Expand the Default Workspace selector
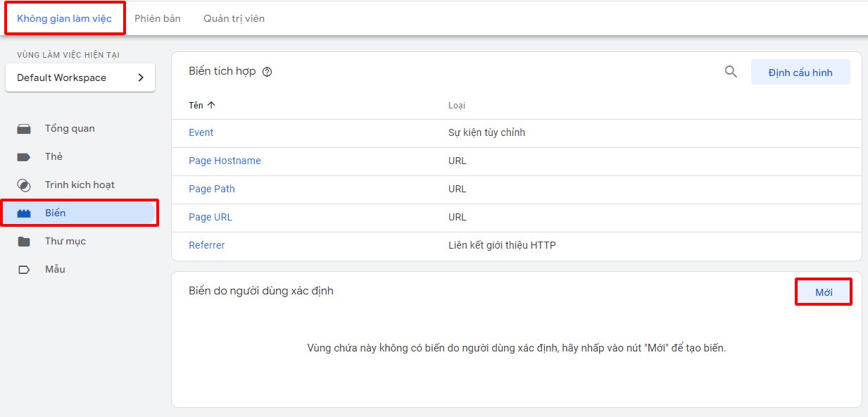The height and width of the screenshot is (417, 868). coord(80,77)
